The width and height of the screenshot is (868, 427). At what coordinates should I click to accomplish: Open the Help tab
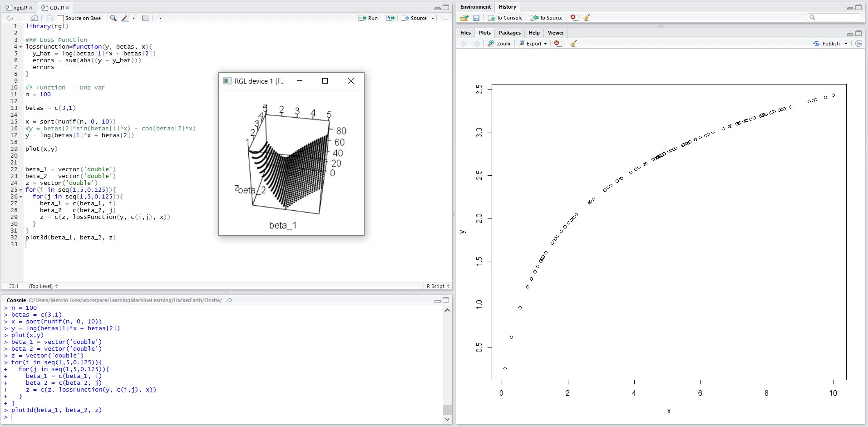pyautogui.click(x=534, y=33)
